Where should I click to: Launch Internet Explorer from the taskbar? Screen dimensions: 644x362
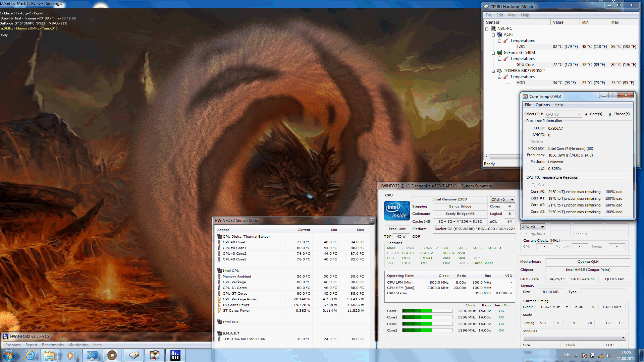click(x=30, y=355)
